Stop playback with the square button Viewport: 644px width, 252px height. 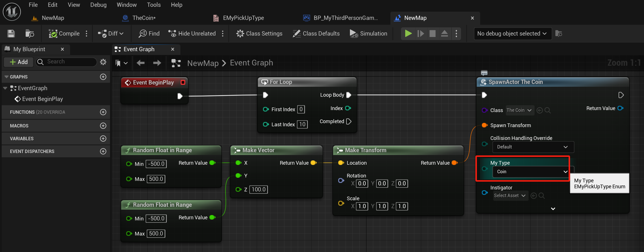pos(433,34)
